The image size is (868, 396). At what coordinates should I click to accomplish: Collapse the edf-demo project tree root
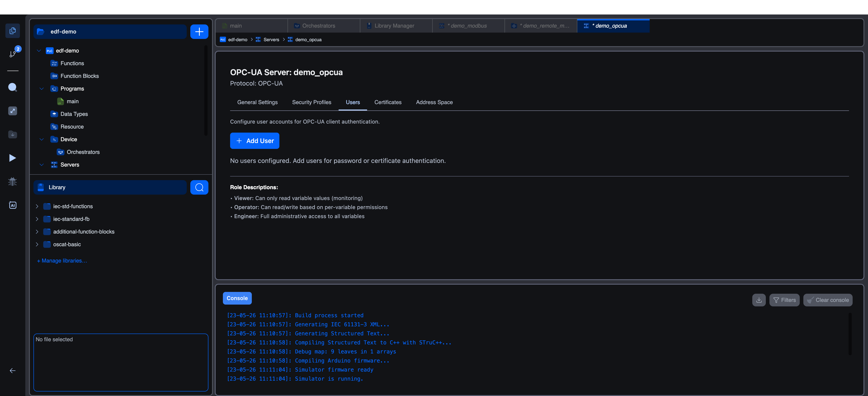point(39,51)
